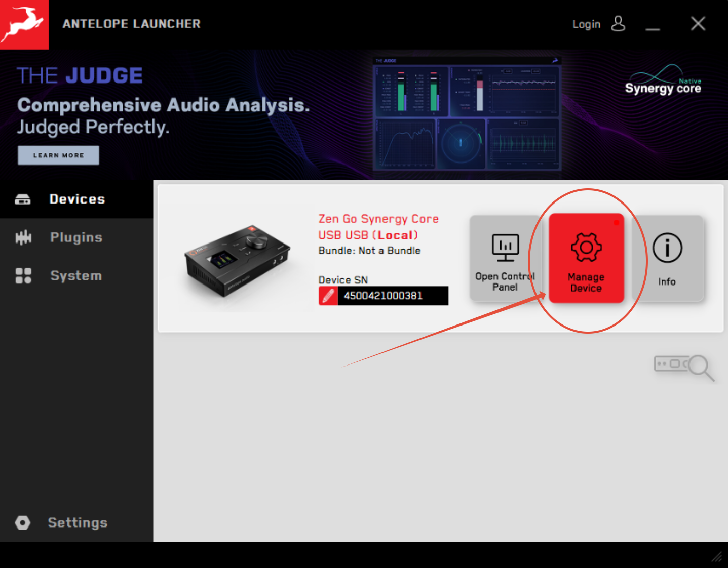Click The Judge banner title
Viewport: 728px width, 568px height.
tap(80, 76)
